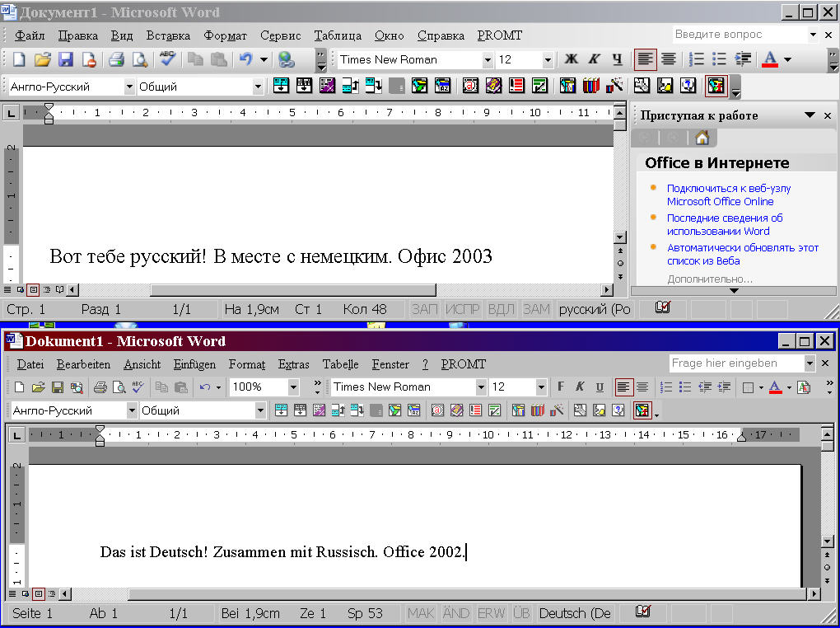Click Home icon in Приступая к работе pane

tap(702, 138)
